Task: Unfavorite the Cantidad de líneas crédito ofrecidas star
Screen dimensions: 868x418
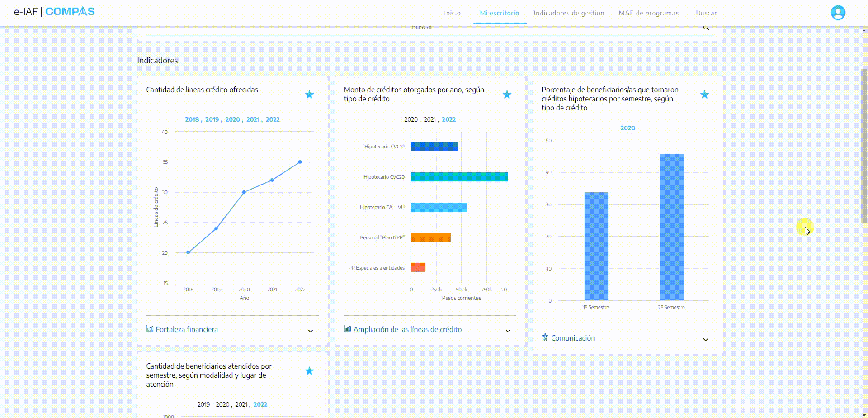Action: pyautogui.click(x=309, y=95)
